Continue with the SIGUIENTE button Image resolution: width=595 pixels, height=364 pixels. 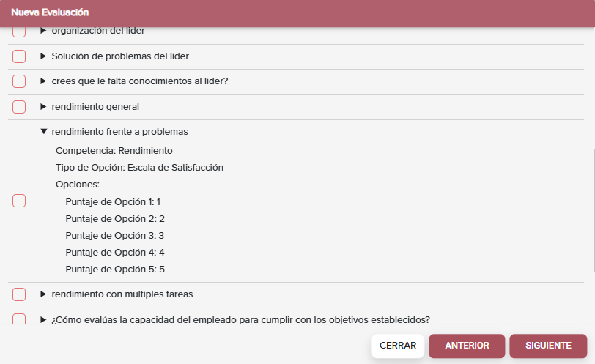click(548, 346)
